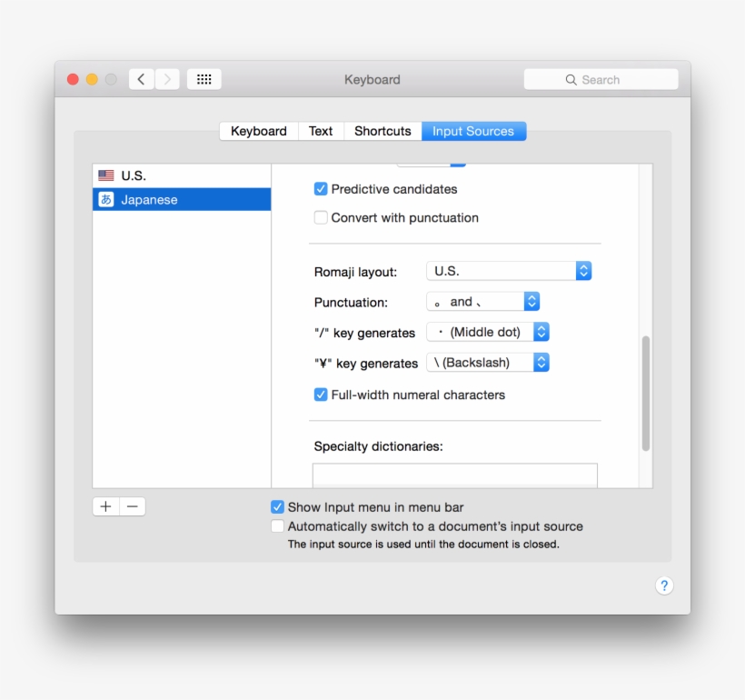Enable Convert with punctuation

[320, 217]
